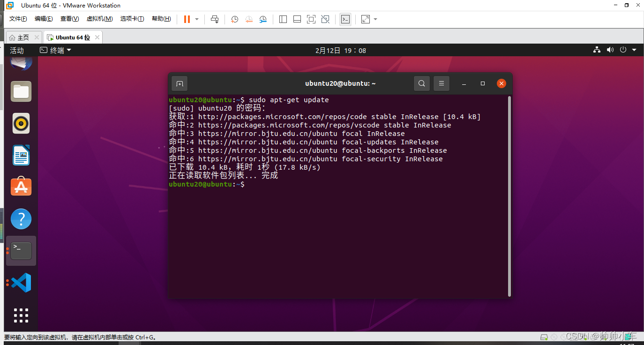
Task: Add a new tab in the terminal window
Action: 180,83
